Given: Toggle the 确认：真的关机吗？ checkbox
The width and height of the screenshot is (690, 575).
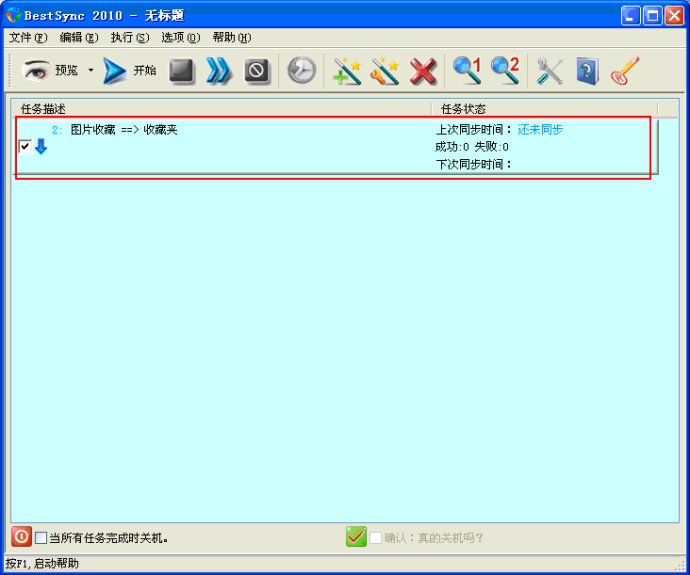Looking at the screenshot, I should tap(375, 538).
